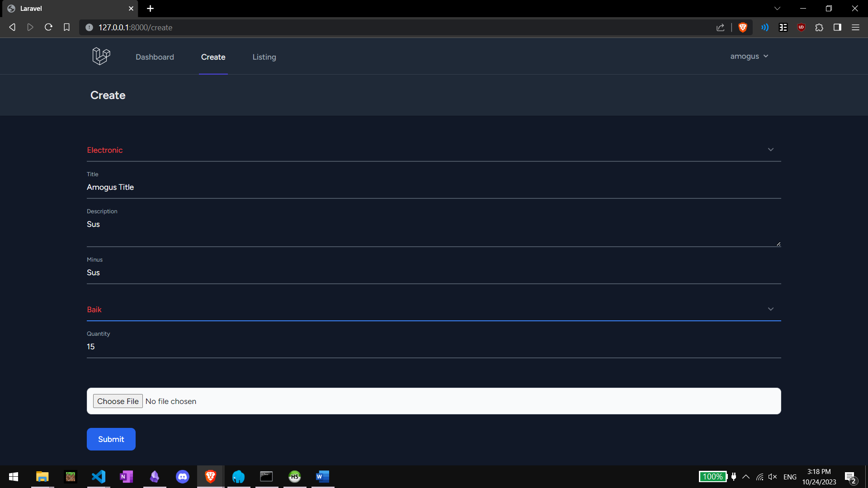Toggle the browser sidebar panel
868x488 pixels.
point(837,28)
